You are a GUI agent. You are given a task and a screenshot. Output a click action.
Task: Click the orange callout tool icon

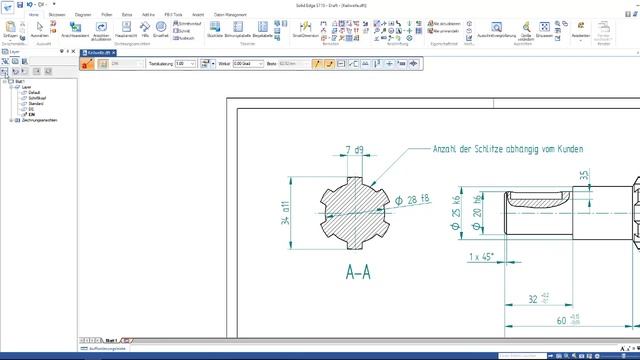click(87, 64)
